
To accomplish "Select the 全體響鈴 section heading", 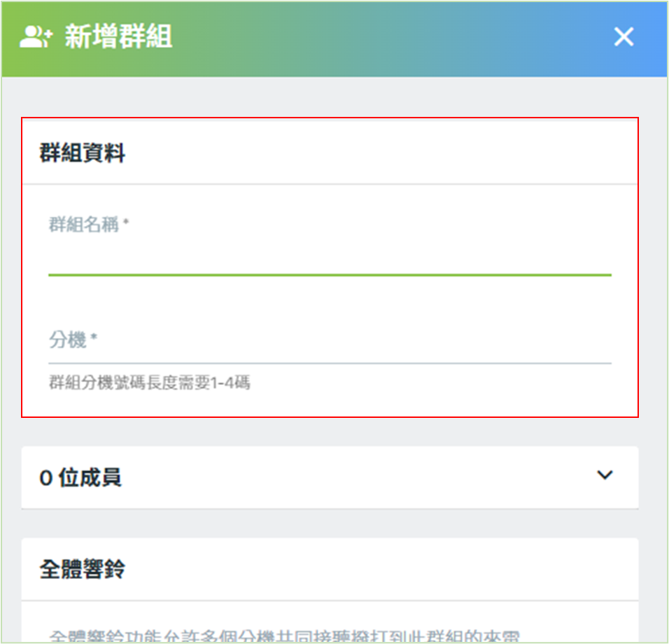I will pos(83,569).
